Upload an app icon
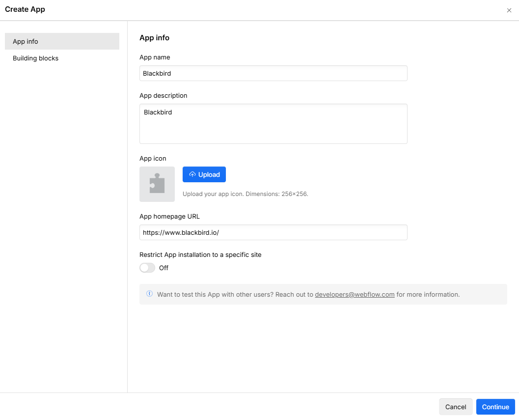Screen dimensions: 519x420 (x=204, y=174)
